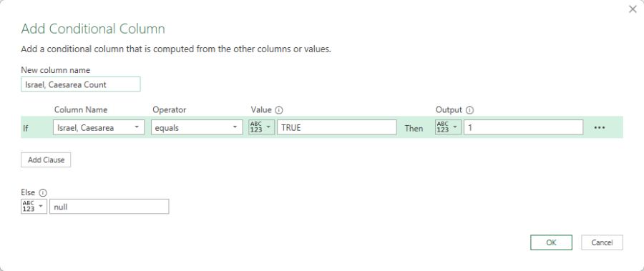Click the Add Clause button
The height and width of the screenshot is (271, 644).
click(46, 159)
